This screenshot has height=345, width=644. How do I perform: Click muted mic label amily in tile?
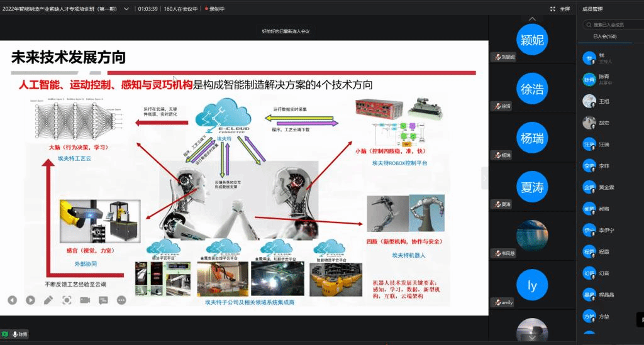coord(502,303)
